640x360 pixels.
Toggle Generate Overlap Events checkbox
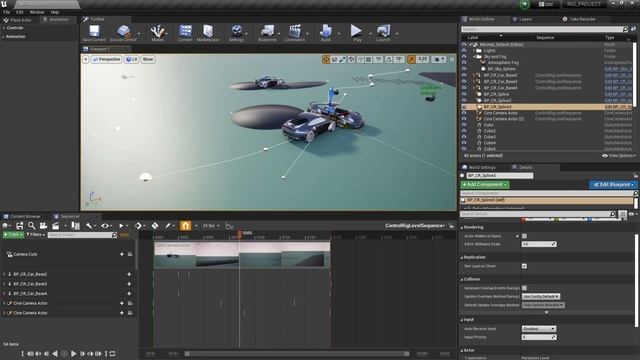(524, 288)
